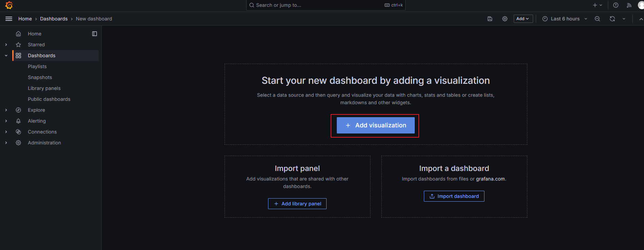The height and width of the screenshot is (250, 644).
Task: Open dashboard settings gear icon
Action: pos(505,19)
